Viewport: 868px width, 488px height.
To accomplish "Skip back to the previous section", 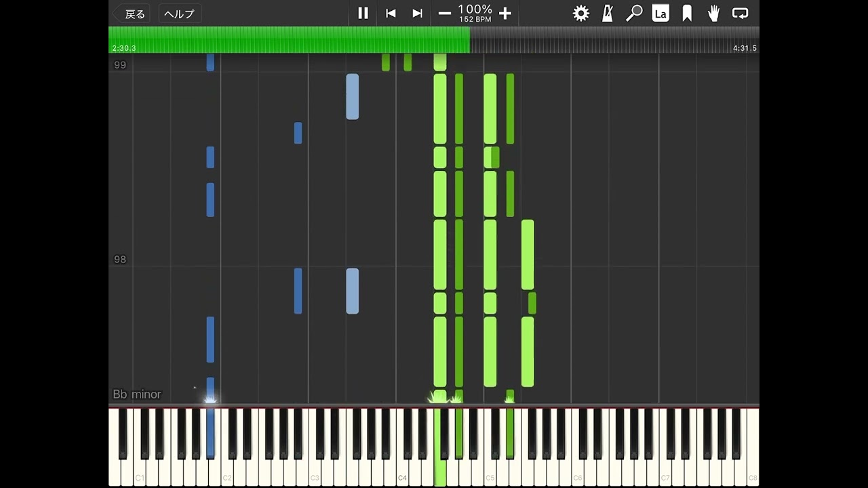I will point(391,13).
